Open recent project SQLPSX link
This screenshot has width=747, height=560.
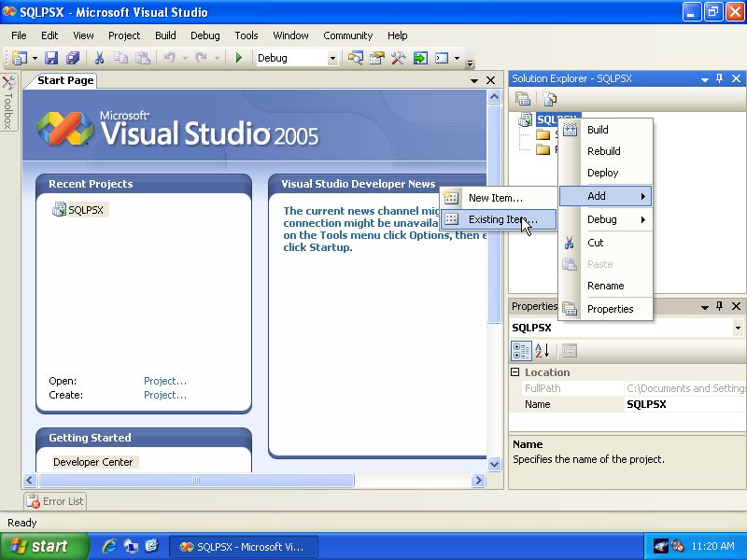click(85, 210)
